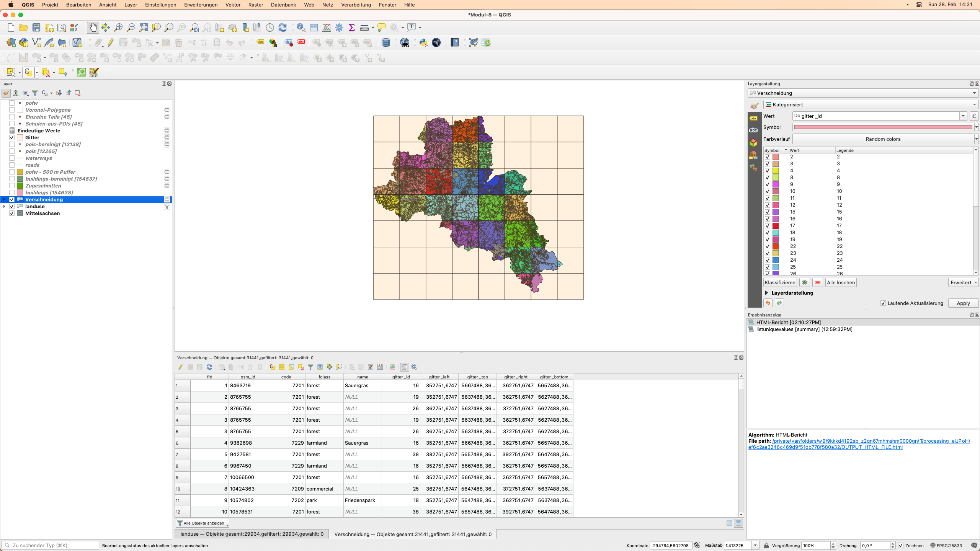Click the Select Features by area tool

[x=11, y=72]
